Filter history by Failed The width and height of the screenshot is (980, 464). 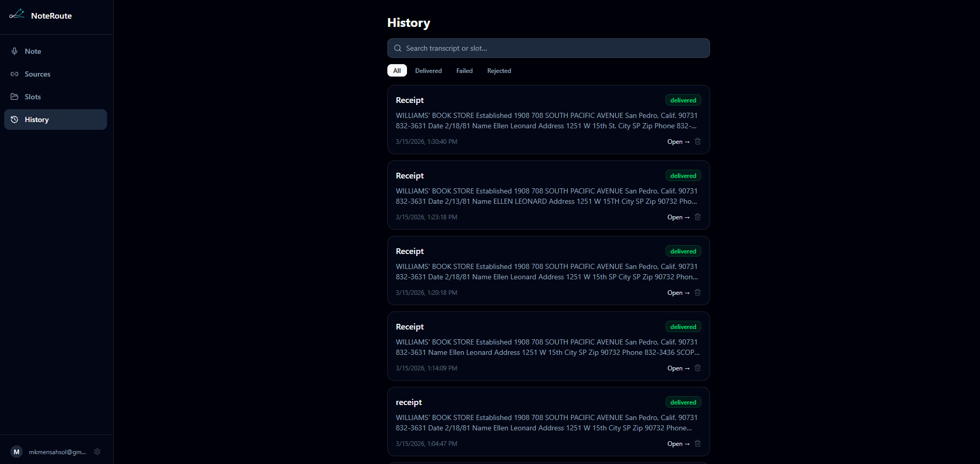point(464,70)
